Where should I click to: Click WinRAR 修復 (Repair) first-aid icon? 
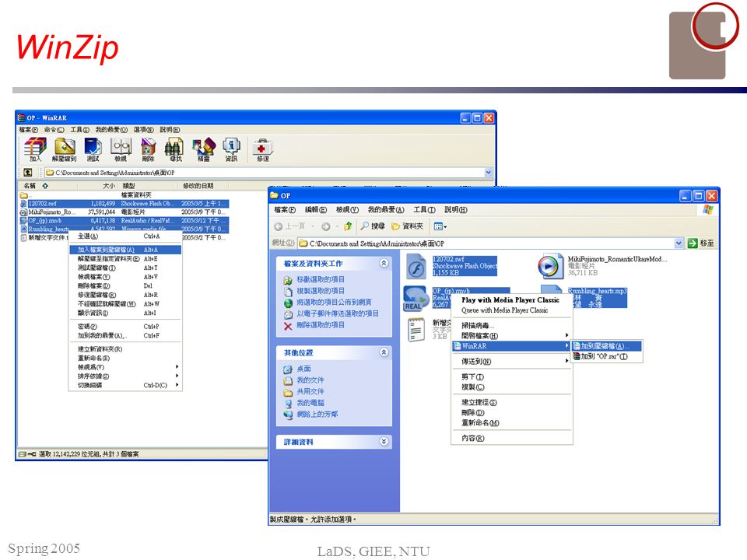tap(262, 149)
